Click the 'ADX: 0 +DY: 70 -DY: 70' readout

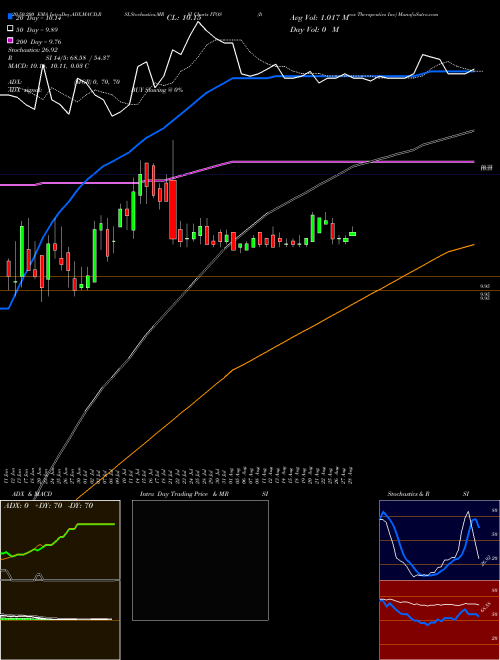[x=49, y=506]
